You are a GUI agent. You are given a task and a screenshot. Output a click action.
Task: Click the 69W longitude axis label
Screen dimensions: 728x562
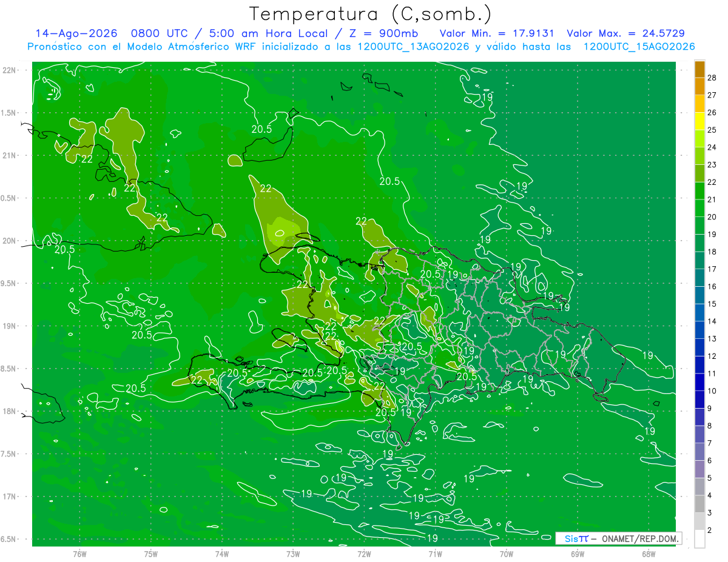(577, 554)
